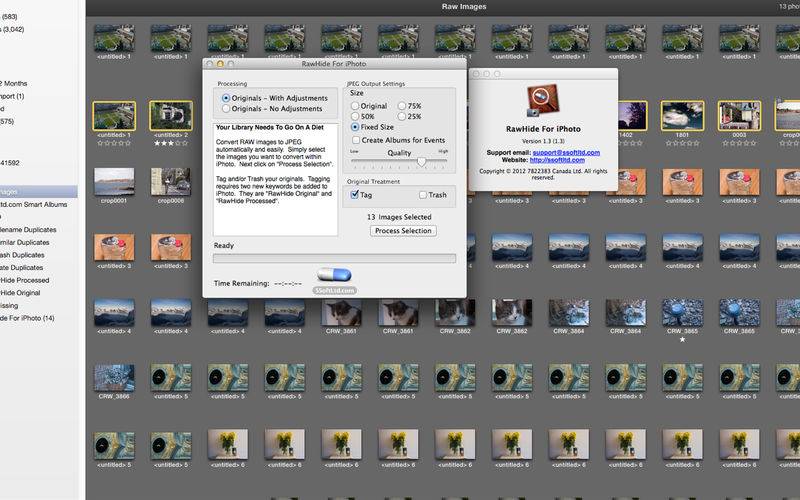The image size is (800, 500).
Task: Open the RawHide Processed album in sidebar
Action: pos(25,280)
